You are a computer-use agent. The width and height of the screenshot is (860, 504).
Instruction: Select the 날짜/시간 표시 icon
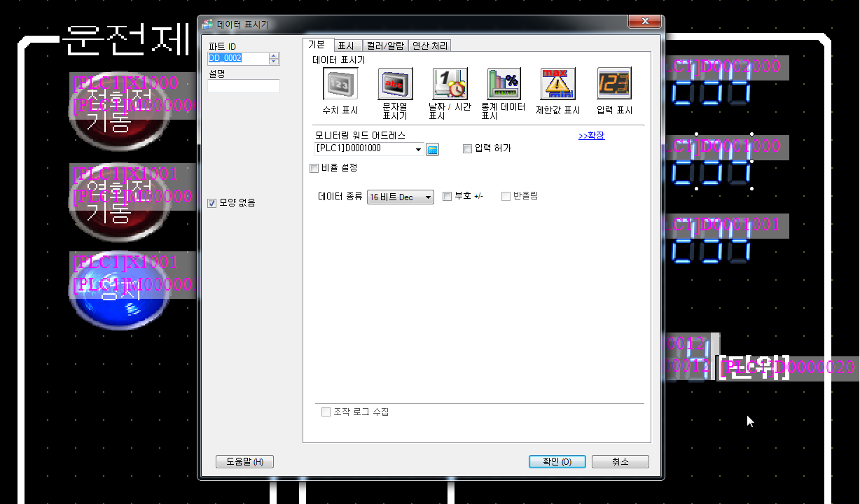(450, 84)
